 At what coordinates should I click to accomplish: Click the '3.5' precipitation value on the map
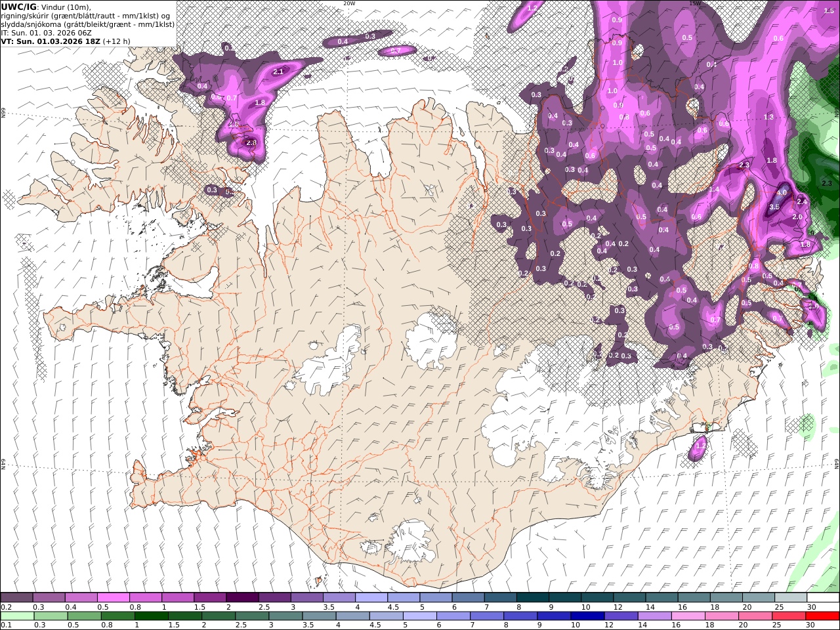coord(774,207)
